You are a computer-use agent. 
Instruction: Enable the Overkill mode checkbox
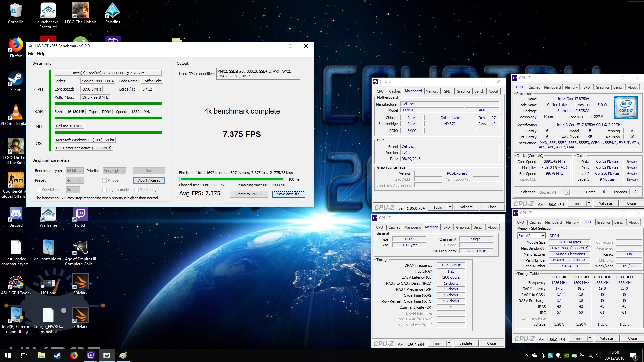coord(39,190)
